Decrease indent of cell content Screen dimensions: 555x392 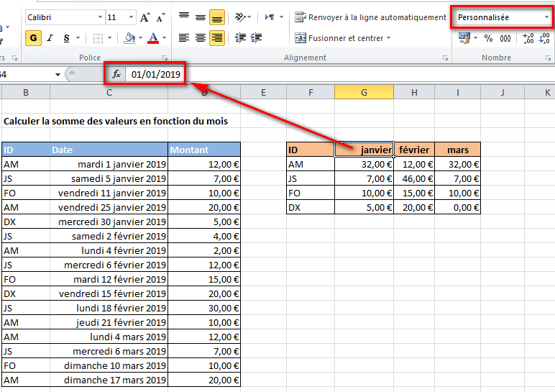point(240,38)
